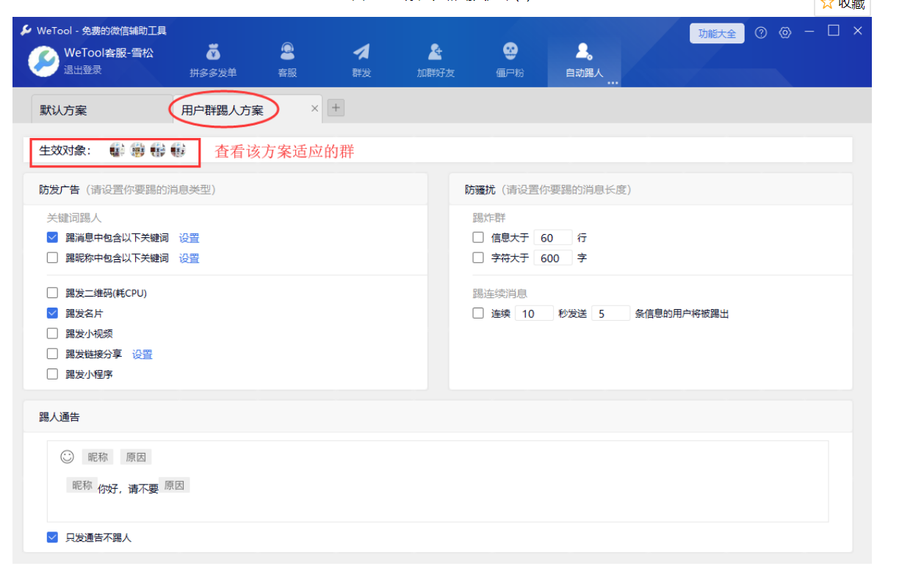Image resolution: width=924 pixels, height=577 pixels.
Task: Open the 自动踢人 auto-kick module
Action: [584, 60]
